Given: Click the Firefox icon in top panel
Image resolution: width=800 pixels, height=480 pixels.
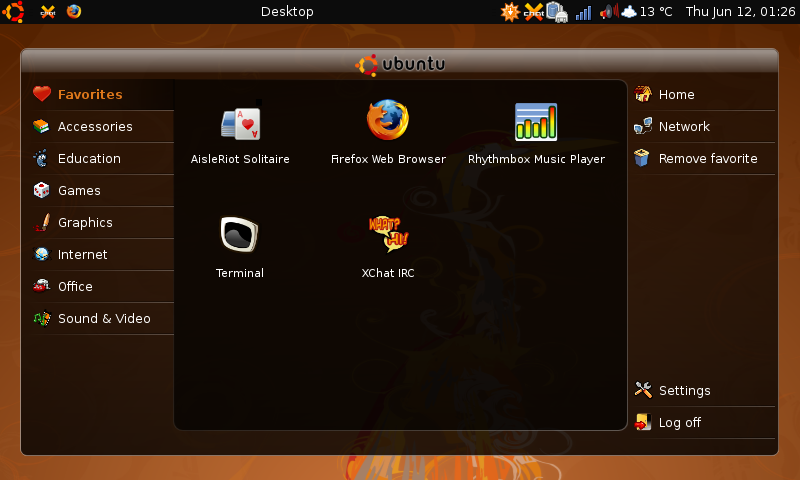Looking at the screenshot, I should tap(74, 12).
